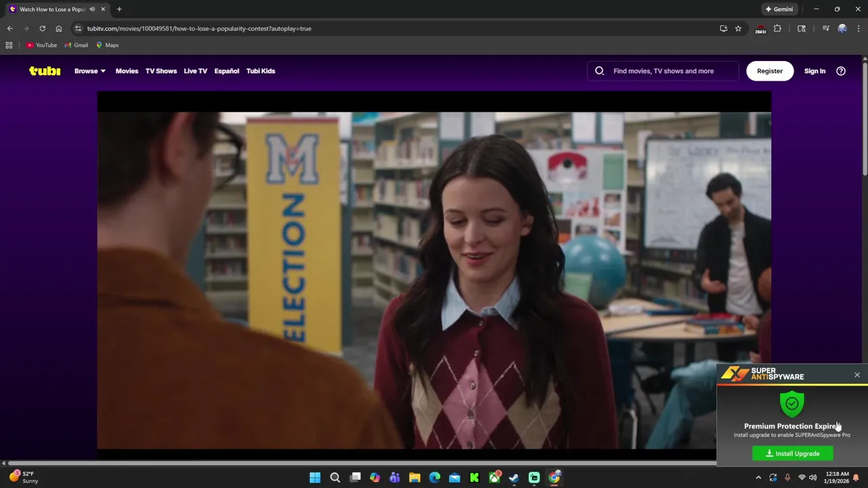Open File Explorer from taskbar

[414, 478]
